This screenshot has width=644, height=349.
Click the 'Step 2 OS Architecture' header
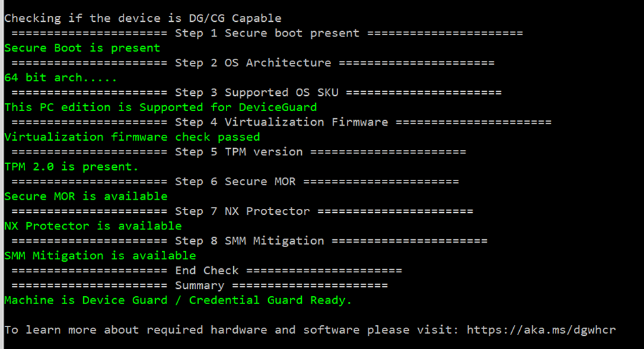[x=252, y=63]
